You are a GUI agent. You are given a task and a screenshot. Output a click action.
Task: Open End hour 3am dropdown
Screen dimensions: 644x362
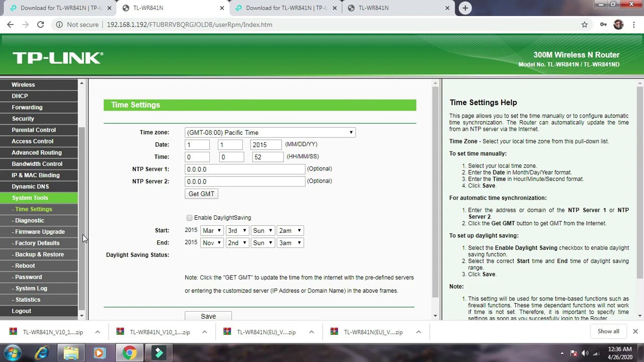click(290, 243)
